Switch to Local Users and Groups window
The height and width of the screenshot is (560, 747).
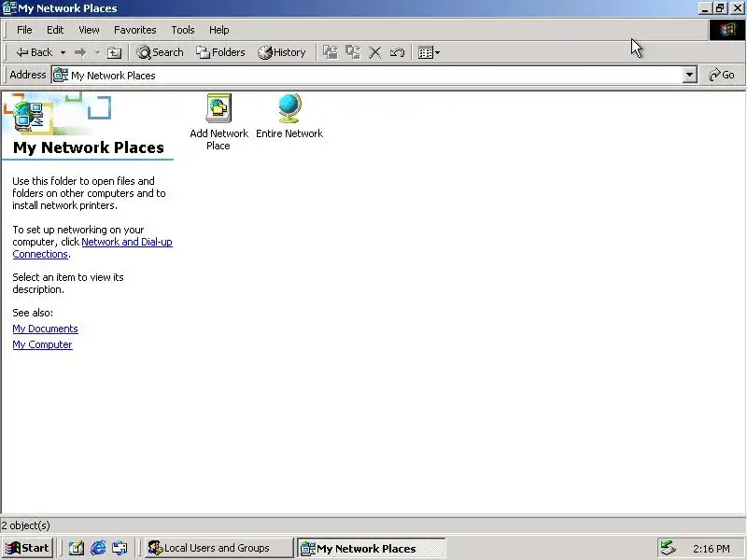pyautogui.click(x=219, y=548)
